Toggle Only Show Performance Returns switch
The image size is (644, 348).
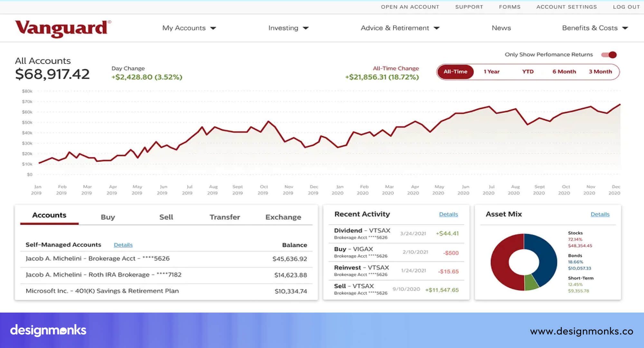[x=609, y=55]
